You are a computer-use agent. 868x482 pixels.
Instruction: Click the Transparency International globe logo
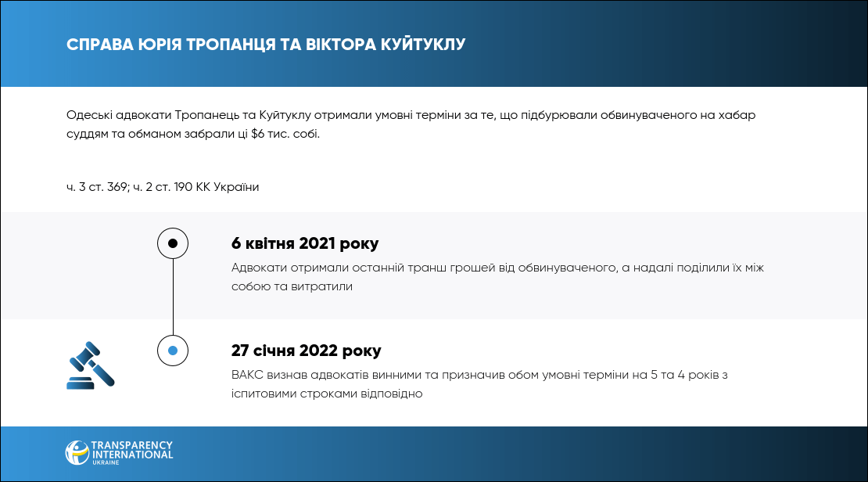pyautogui.click(x=77, y=454)
